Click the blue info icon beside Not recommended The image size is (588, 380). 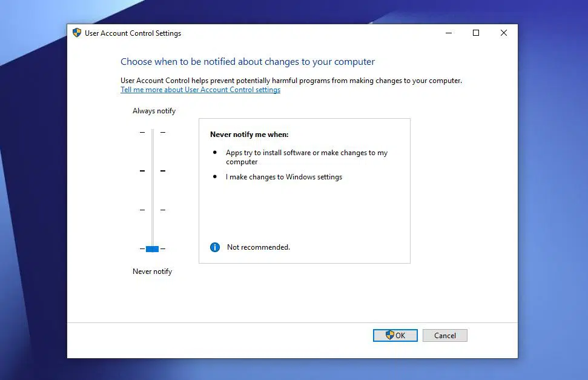pos(215,247)
